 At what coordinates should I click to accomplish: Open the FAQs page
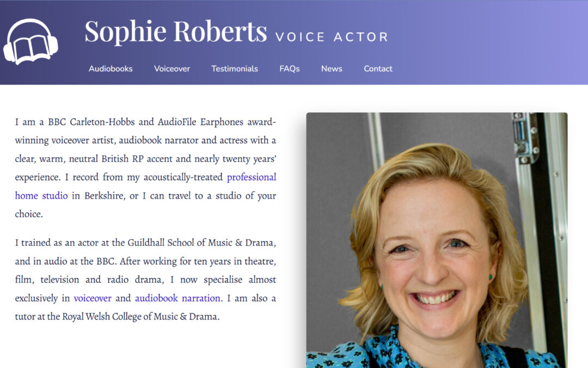point(290,69)
